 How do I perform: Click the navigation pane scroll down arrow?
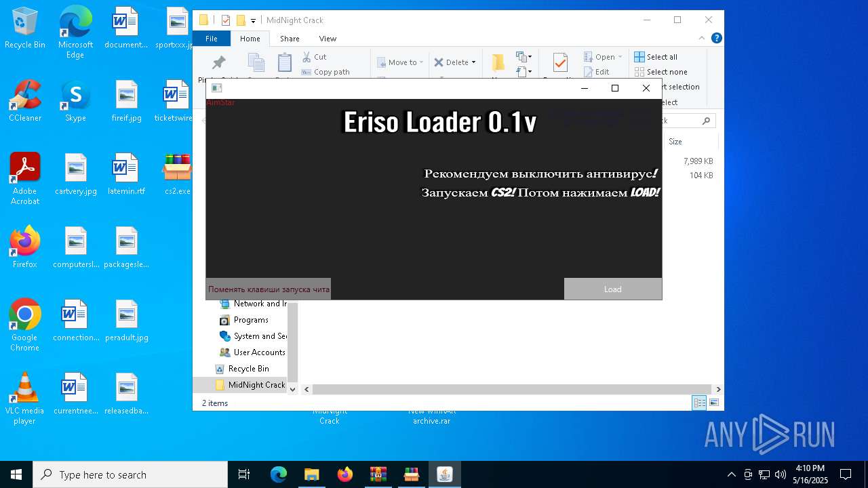pos(293,389)
